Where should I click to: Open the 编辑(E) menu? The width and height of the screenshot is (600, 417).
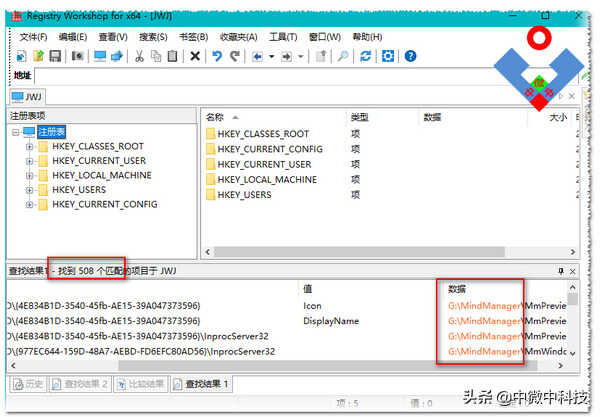pyautogui.click(x=73, y=37)
